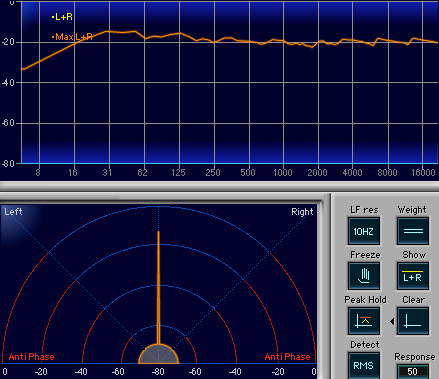The height and width of the screenshot is (379, 439).
Task: Click the Left label in the phase meter
Action: click(13, 212)
